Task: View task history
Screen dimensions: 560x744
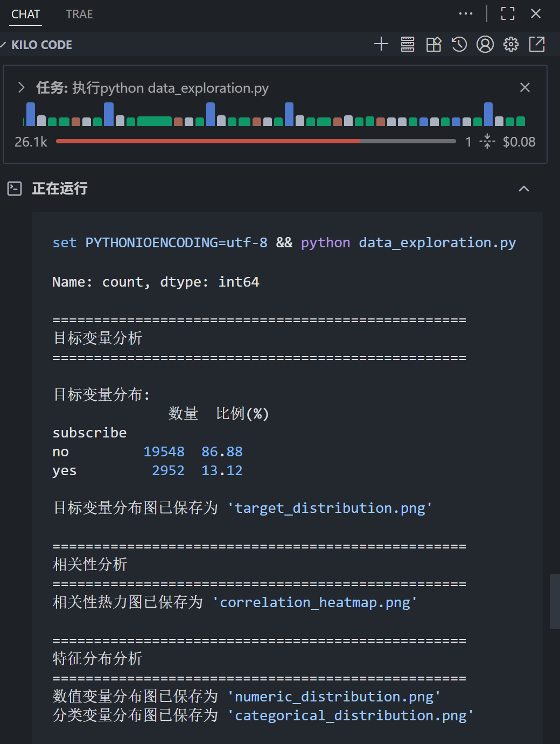Action: tap(459, 44)
